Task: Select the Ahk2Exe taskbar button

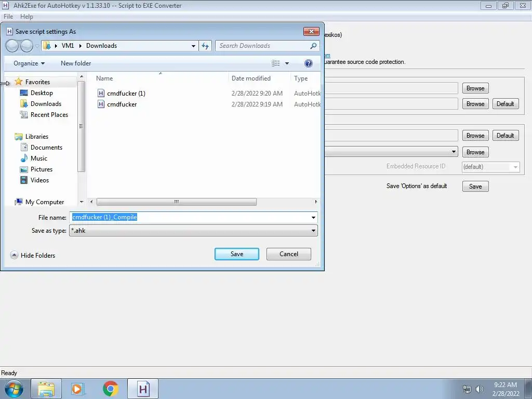Action: pos(143,389)
